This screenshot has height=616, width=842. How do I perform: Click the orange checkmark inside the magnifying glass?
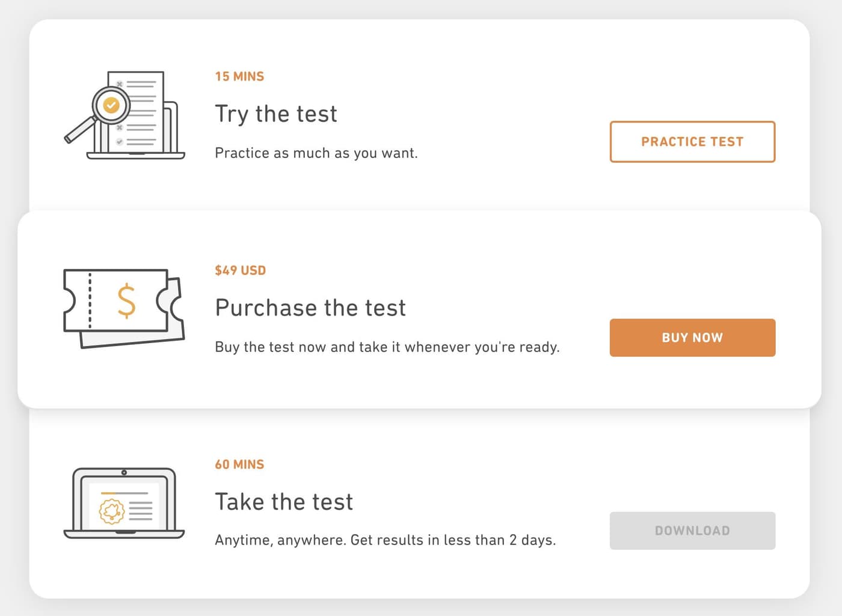pyautogui.click(x=111, y=106)
